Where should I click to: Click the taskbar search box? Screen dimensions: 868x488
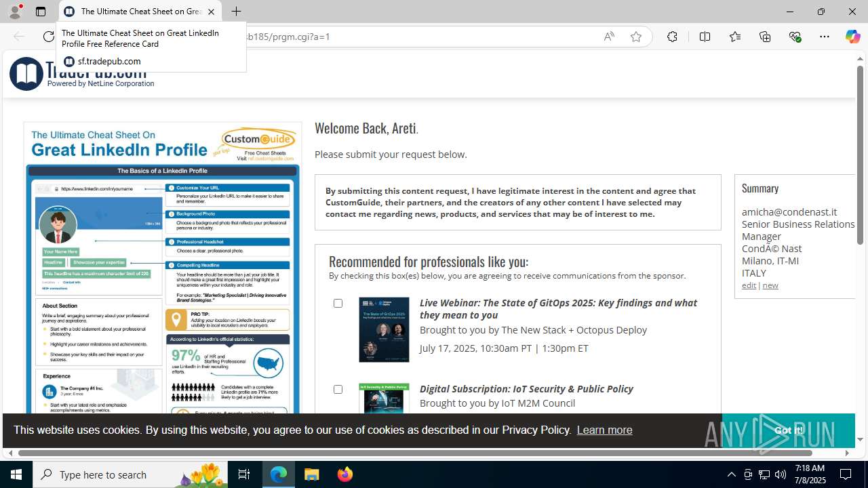click(x=130, y=474)
